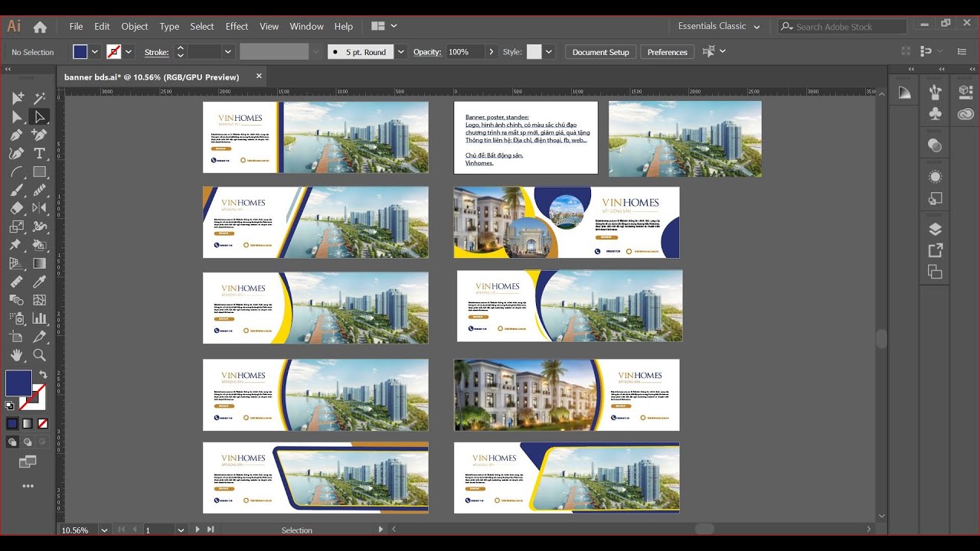Select the Reflect tool

[x=40, y=208]
